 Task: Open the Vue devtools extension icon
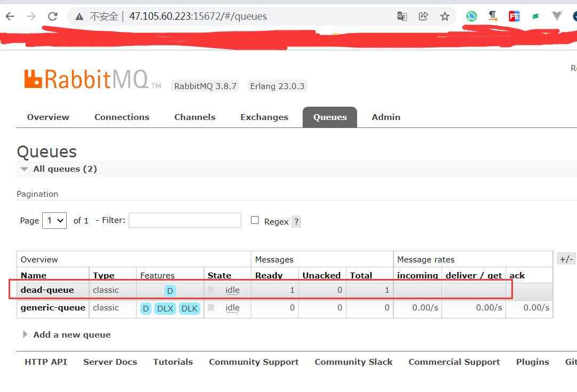click(556, 16)
